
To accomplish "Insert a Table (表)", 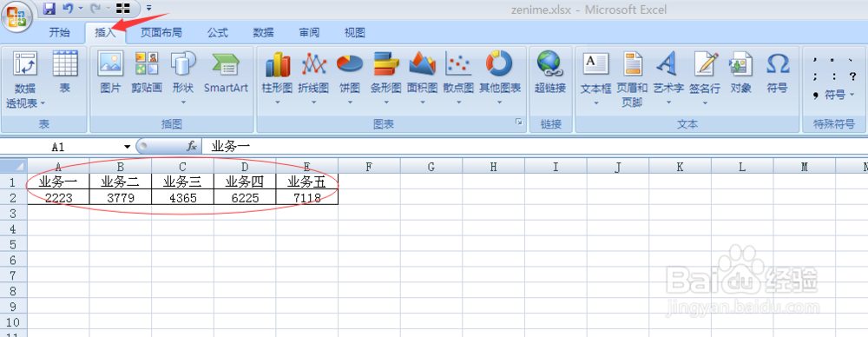I will 65,72.
